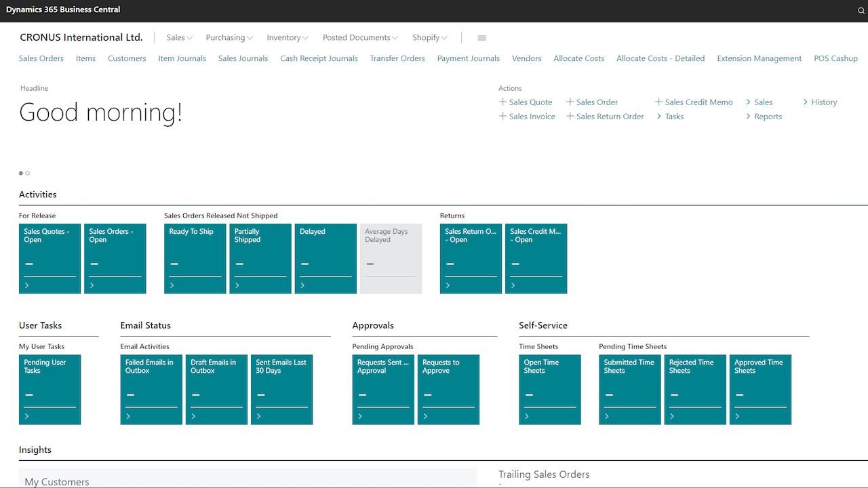Screen dimensions: 868x488
Task: Click plus icon beside Sales Credit Memo
Action: [x=658, y=102]
